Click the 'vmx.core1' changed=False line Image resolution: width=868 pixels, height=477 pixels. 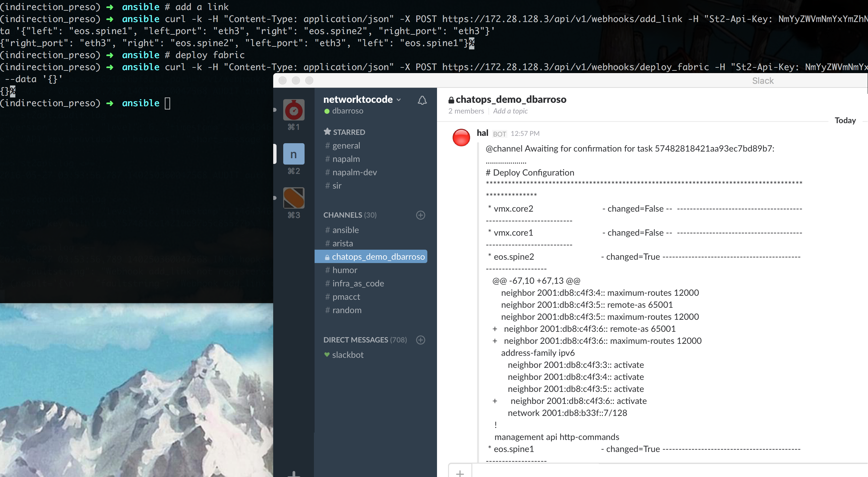[x=644, y=233]
